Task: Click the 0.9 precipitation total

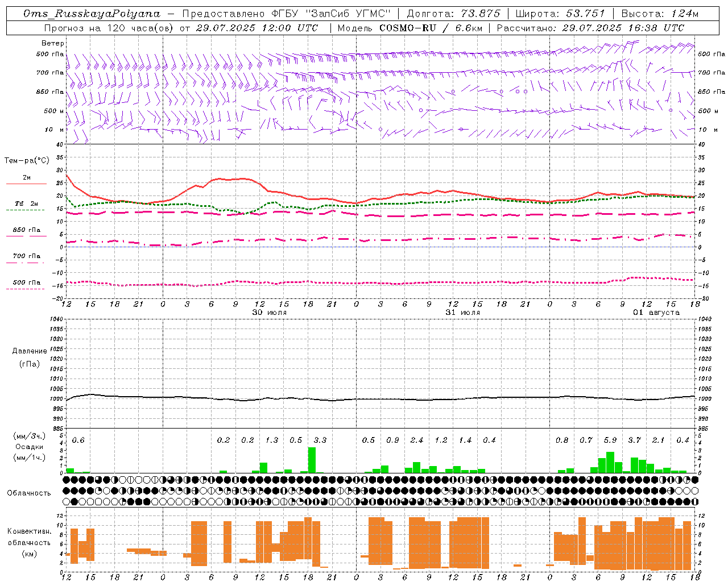Action: tap(392, 440)
